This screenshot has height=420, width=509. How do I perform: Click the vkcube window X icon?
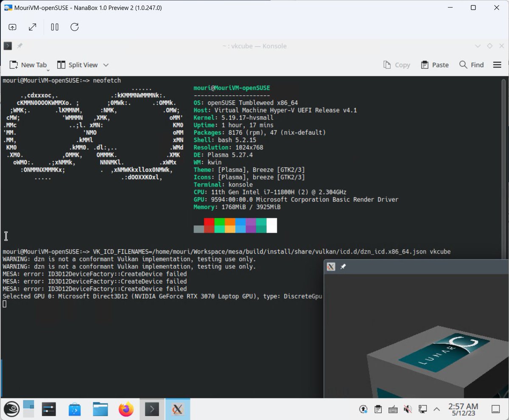331,266
